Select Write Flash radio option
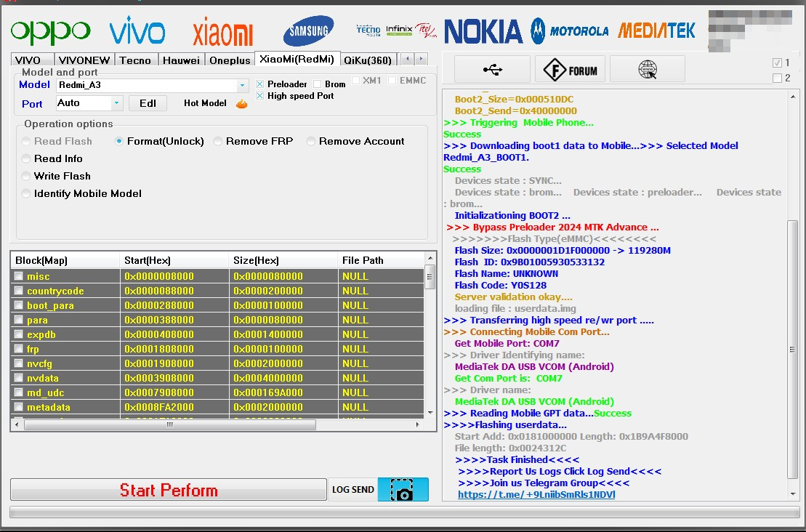The height and width of the screenshot is (532, 806). point(26,176)
